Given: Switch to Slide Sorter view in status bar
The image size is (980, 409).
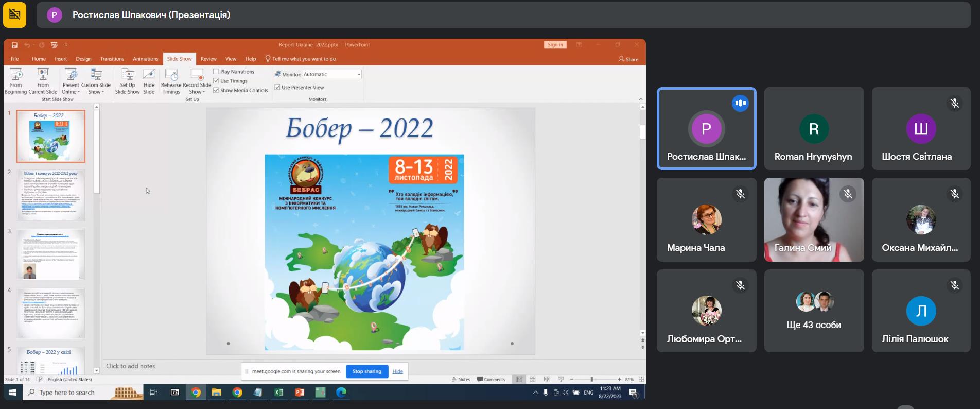Looking at the screenshot, I should [533, 379].
